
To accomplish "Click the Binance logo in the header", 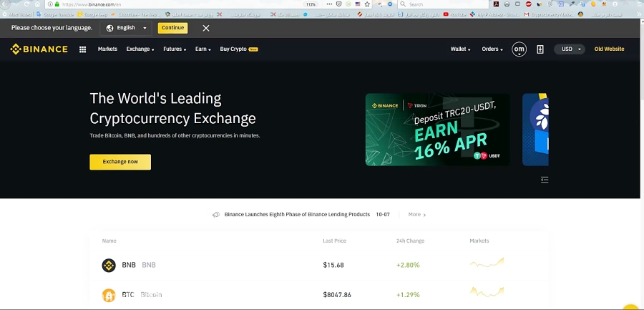I will tap(39, 49).
